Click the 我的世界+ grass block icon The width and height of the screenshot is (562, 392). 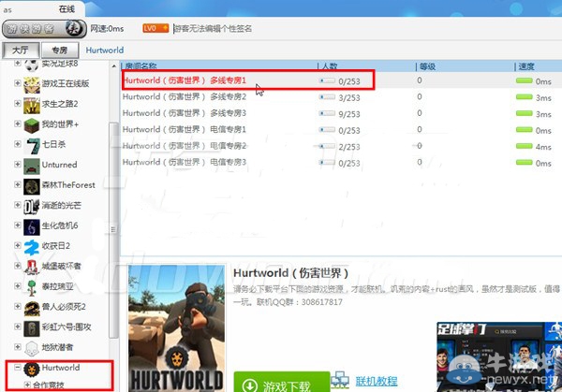[x=32, y=125]
